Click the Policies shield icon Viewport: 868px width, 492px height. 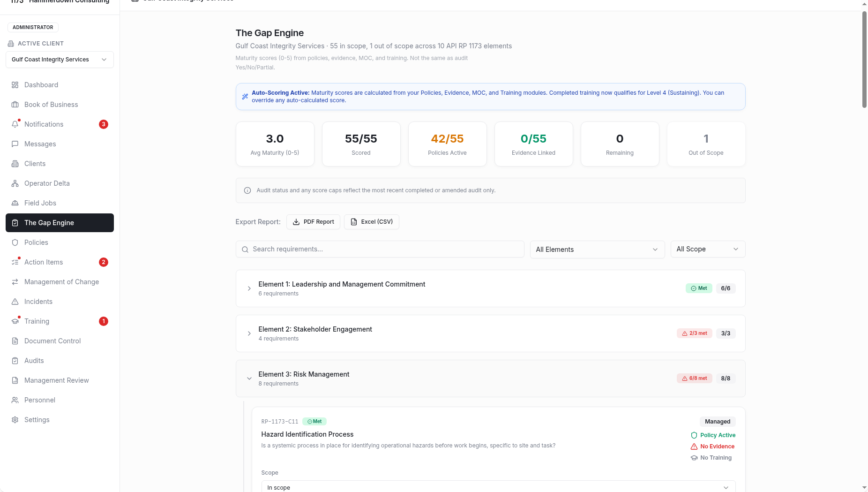click(15, 242)
